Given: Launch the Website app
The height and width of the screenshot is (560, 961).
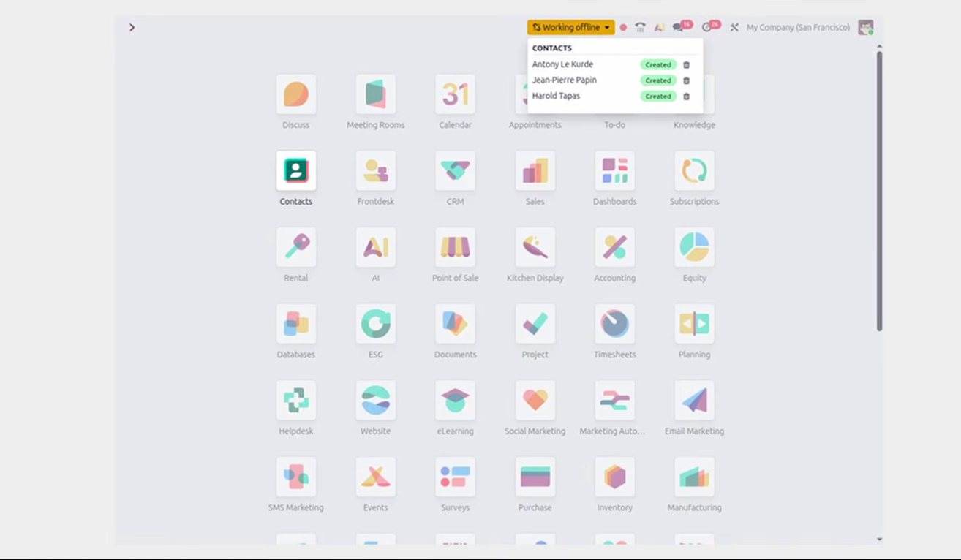Looking at the screenshot, I should pyautogui.click(x=376, y=401).
